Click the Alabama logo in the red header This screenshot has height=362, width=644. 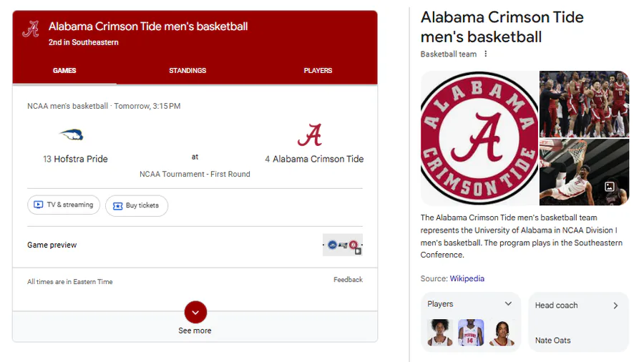point(31,30)
